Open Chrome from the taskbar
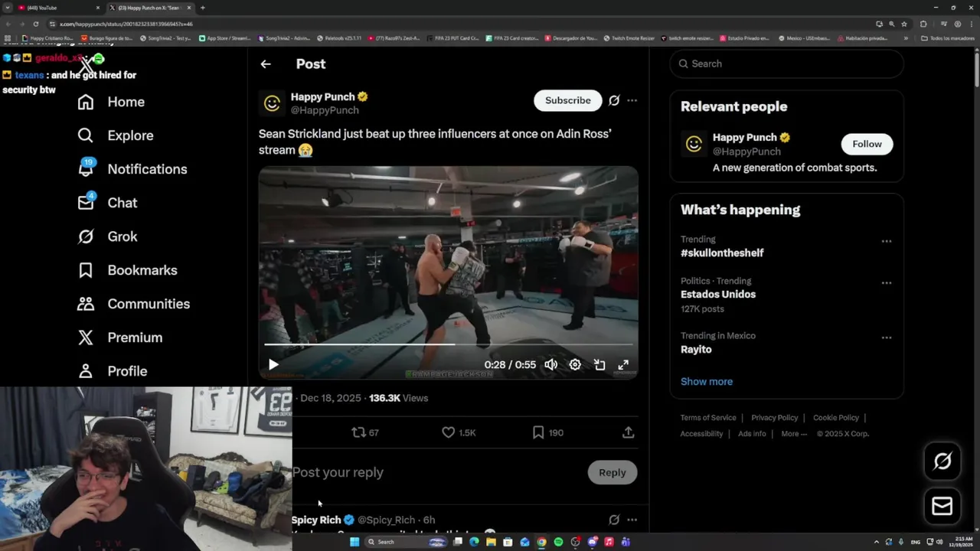Image resolution: width=980 pixels, height=551 pixels. point(541,542)
